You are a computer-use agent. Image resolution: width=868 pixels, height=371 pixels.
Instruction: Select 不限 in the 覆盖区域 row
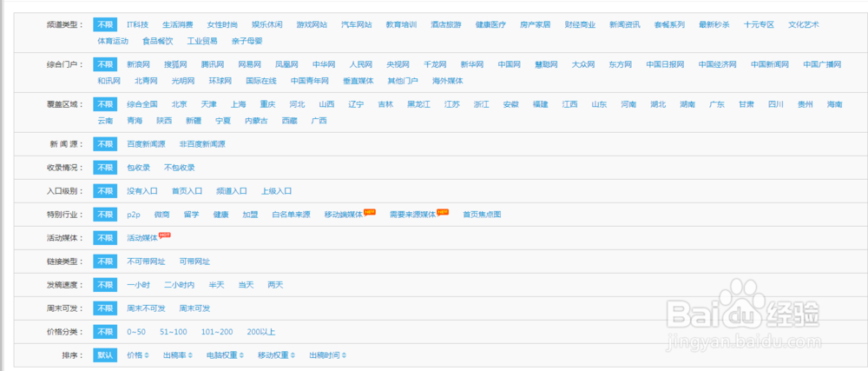105,104
